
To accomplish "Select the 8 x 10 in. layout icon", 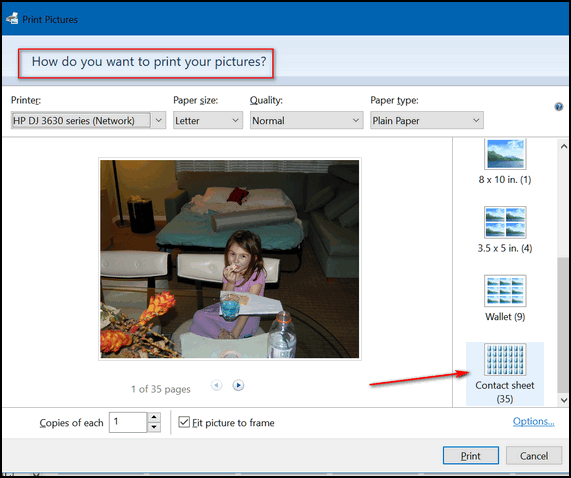I will 505,154.
